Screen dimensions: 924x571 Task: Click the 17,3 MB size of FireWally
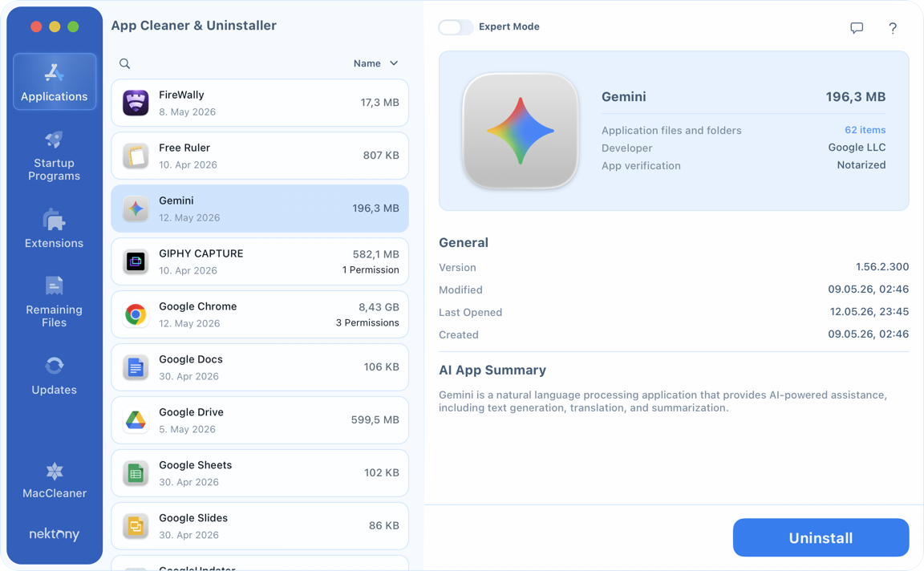(x=380, y=103)
